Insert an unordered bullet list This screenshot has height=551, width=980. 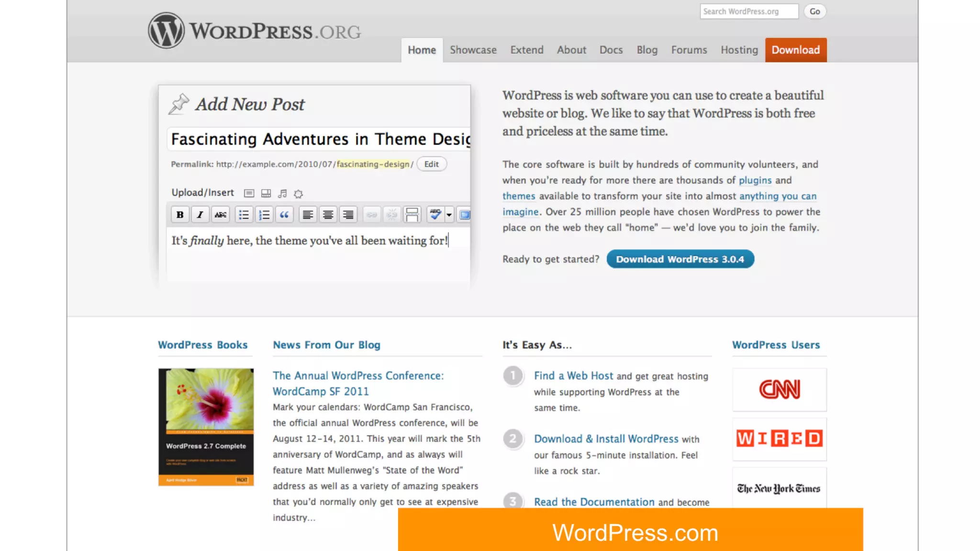pos(244,215)
